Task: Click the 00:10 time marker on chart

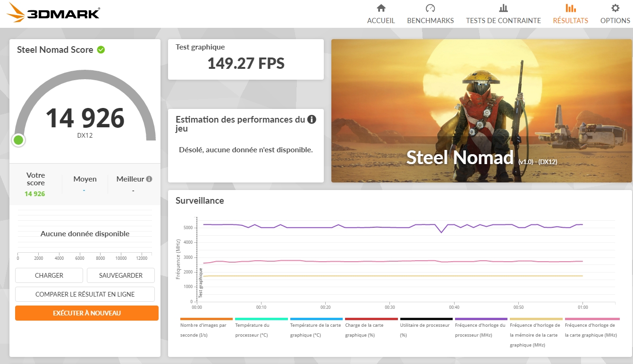Action: click(261, 307)
